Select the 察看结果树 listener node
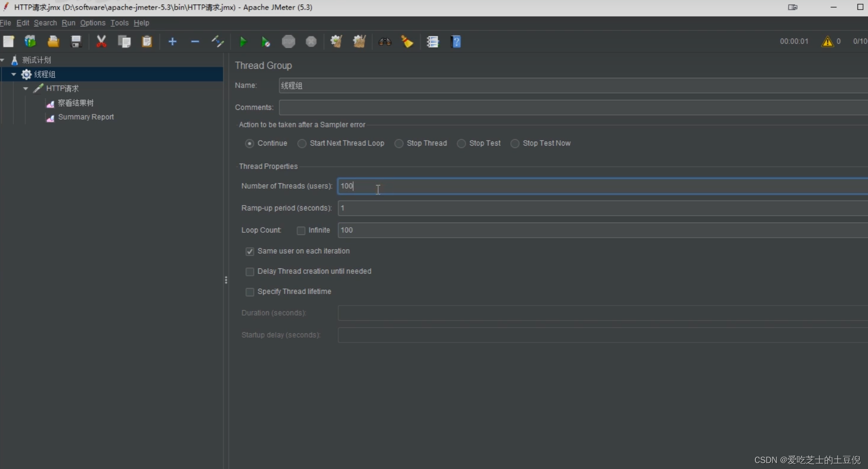Screen dimensions: 868x469 tap(75, 103)
